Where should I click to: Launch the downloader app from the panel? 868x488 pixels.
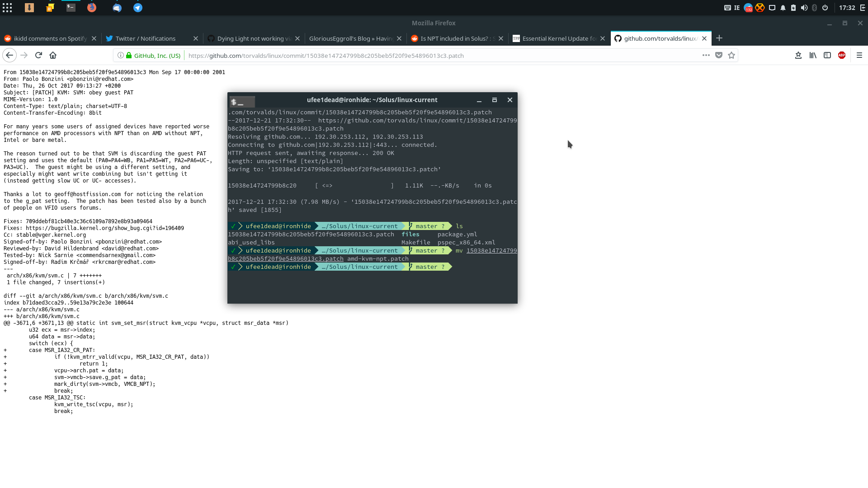29,8
